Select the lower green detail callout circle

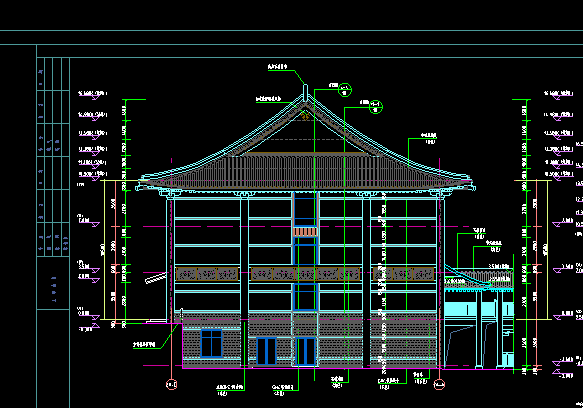tap(376, 107)
